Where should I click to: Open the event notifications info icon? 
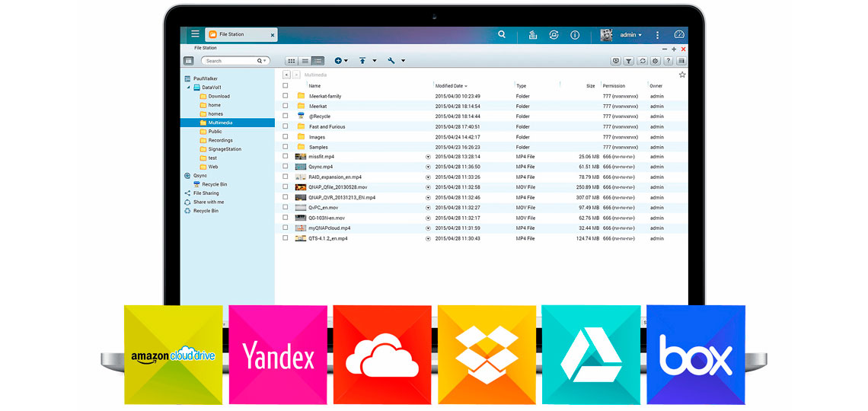[x=575, y=35]
